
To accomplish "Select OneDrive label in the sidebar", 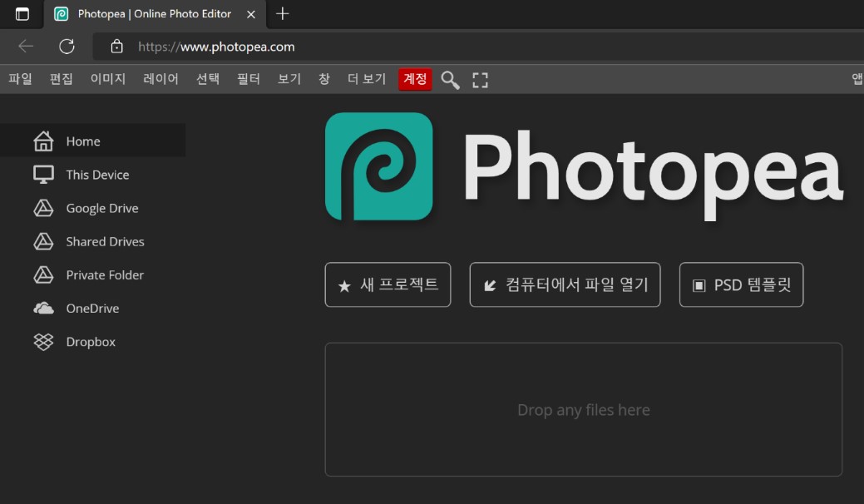I will (92, 309).
